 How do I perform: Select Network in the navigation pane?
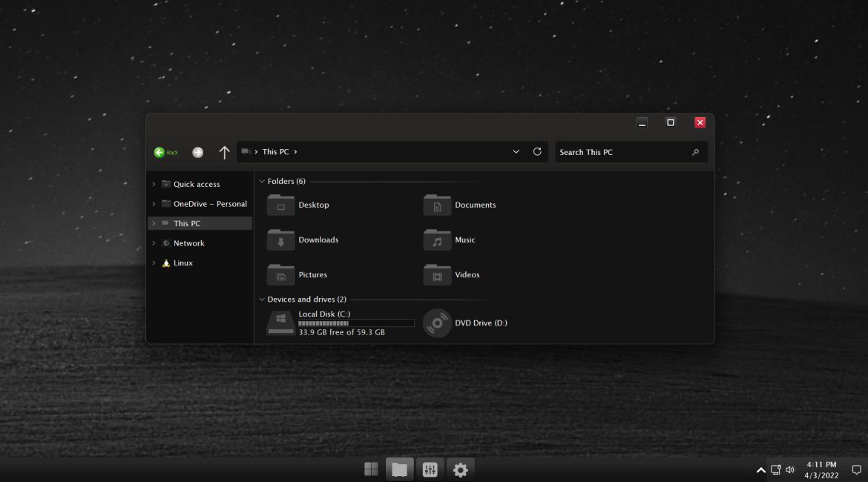188,242
